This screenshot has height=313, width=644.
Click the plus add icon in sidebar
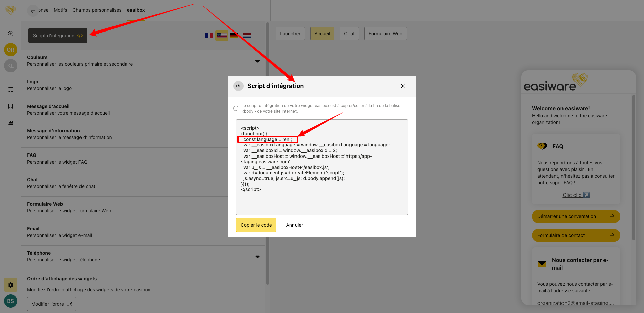[11, 34]
